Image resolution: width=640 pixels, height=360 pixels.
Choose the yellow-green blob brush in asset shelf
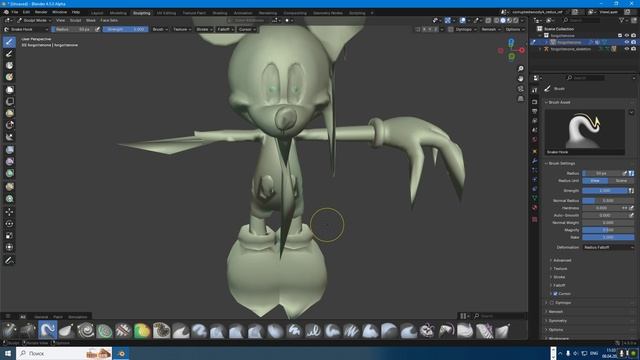[x=142, y=330]
